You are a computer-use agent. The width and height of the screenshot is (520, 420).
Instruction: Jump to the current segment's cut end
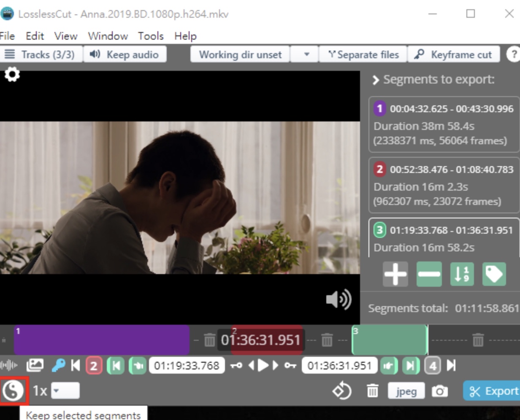(x=411, y=365)
